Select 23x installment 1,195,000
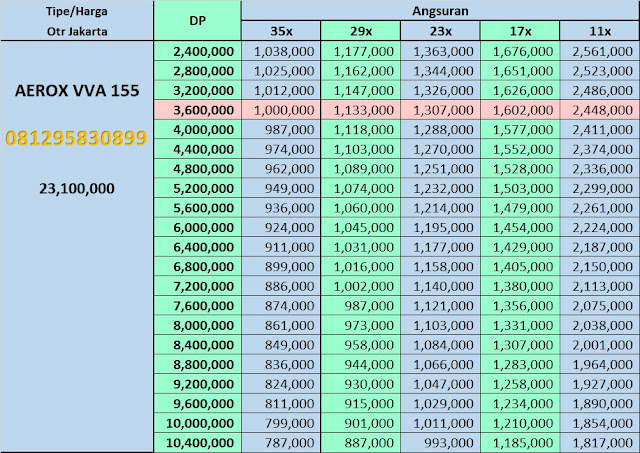This screenshot has height=453, width=640. (440, 228)
